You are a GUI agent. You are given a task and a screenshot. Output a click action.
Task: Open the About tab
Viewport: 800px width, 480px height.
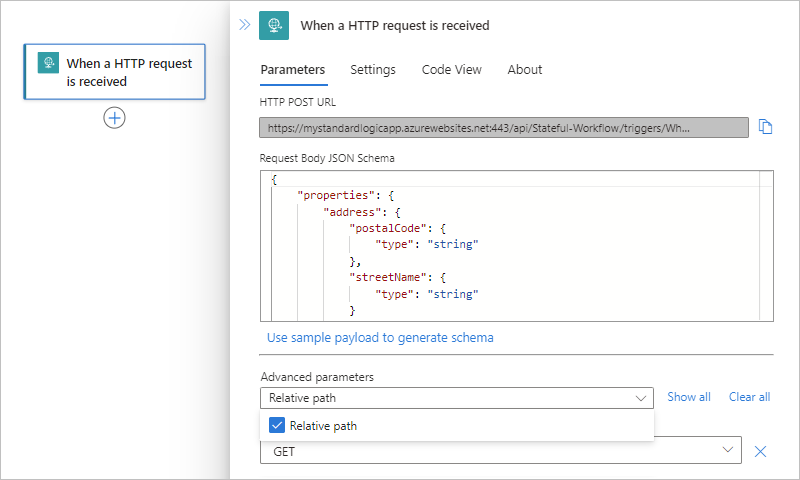pos(524,70)
